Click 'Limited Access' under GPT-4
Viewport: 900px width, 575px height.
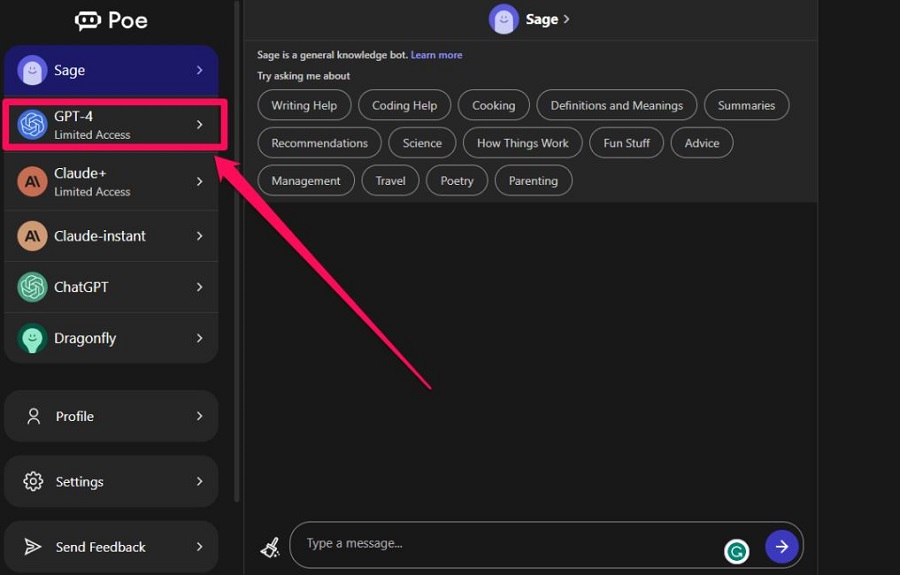pyautogui.click(x=92, y=135)
